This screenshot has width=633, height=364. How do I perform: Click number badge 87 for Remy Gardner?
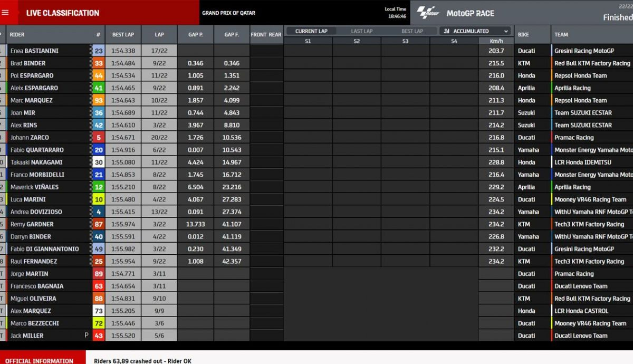coord(99,224)
